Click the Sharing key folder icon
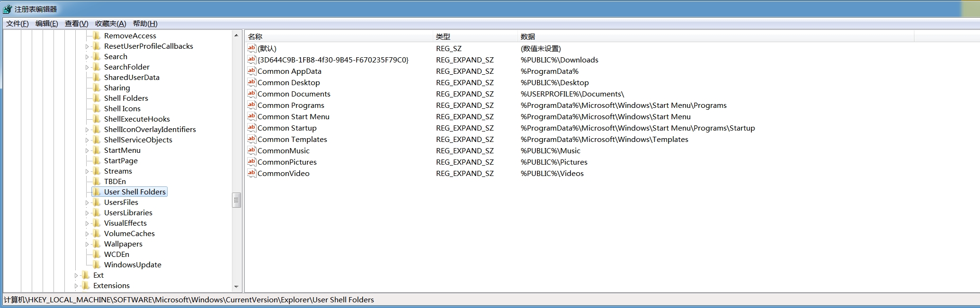Screen dimensions: 980x308 pos(97,88)
